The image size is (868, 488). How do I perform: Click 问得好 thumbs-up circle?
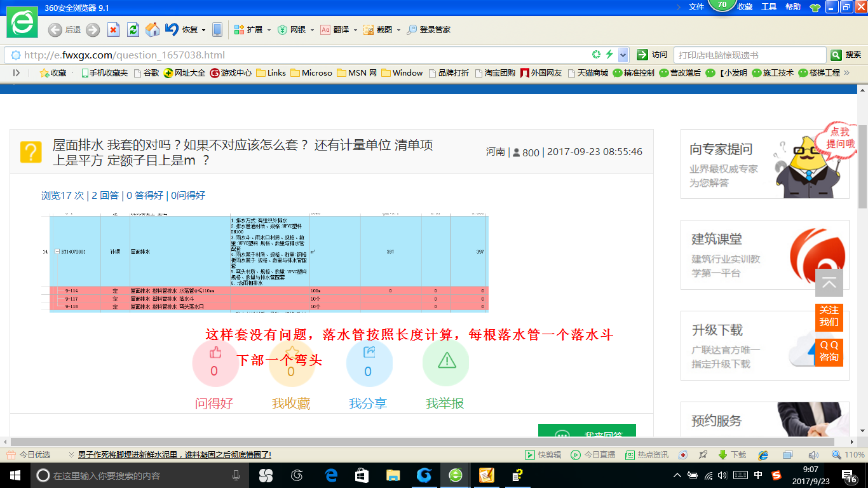pyautogui.click(x=215, y=363)
